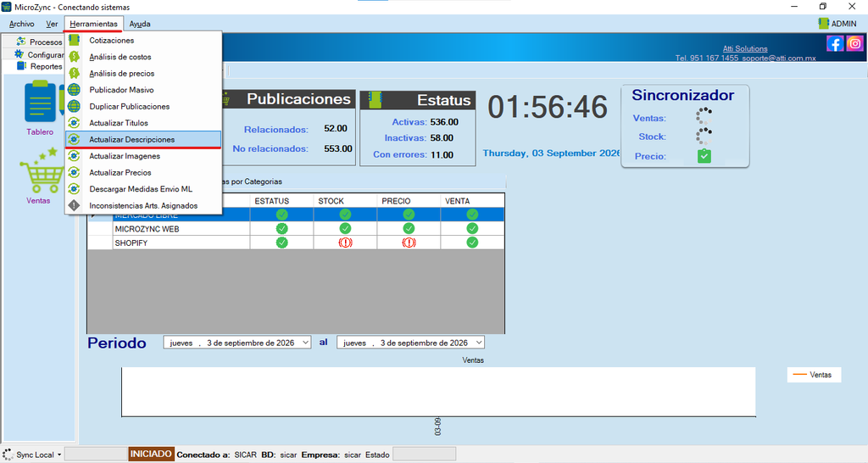Open the Ver menu
The height and width of the screenshot is (463, 868).
(x=52, y=24)
